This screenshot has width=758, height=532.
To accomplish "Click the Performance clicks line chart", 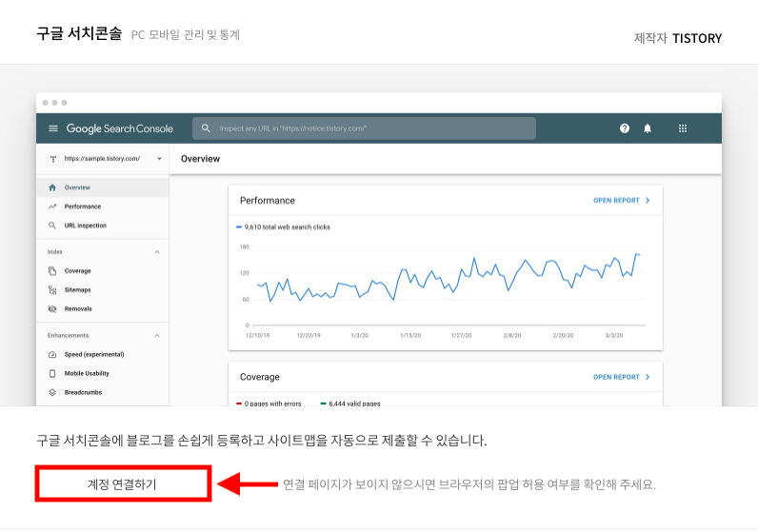I will click(449, 278).
